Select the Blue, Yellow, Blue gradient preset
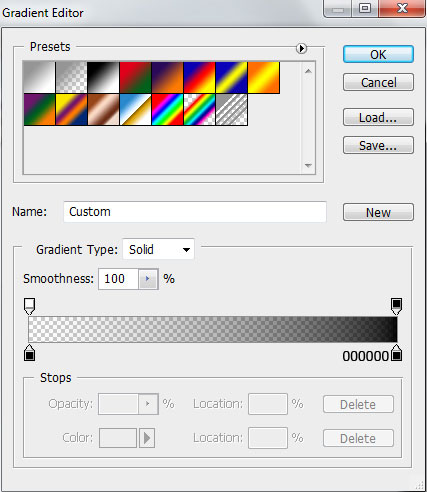Viewport: 427px width, 492px height. (x=231, y=77)
